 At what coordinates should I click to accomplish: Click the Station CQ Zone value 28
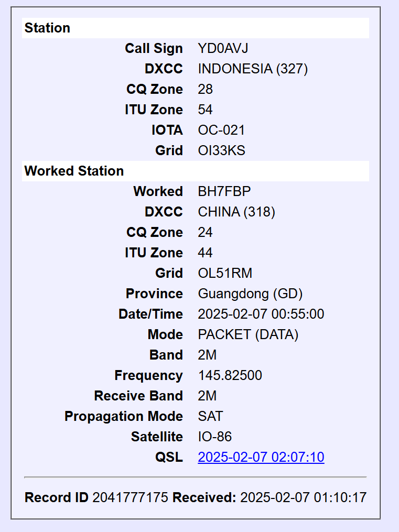pos(205,89)
